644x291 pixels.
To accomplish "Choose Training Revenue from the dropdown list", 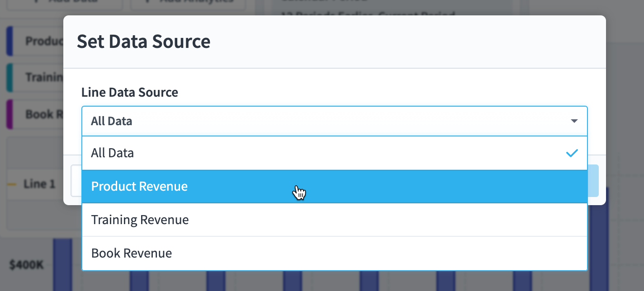I will 334,220.
